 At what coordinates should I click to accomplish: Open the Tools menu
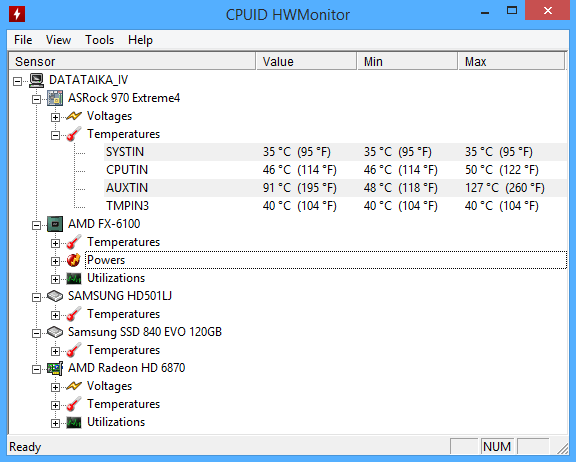(100, 40)
